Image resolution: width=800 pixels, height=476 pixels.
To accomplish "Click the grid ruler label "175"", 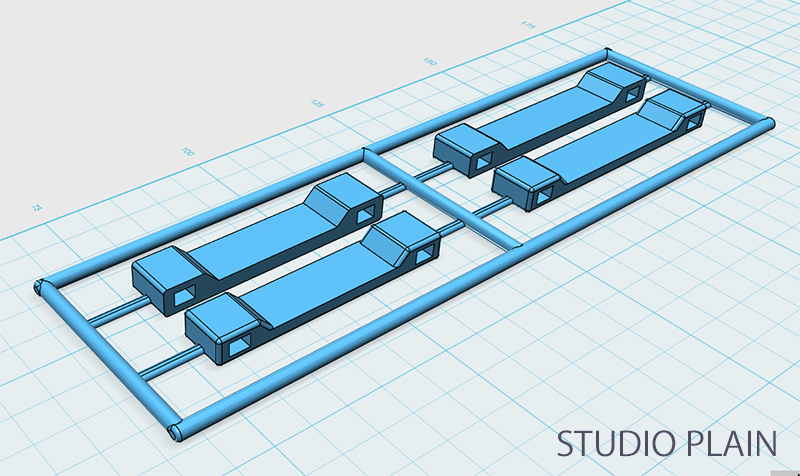I will (529, 24).
